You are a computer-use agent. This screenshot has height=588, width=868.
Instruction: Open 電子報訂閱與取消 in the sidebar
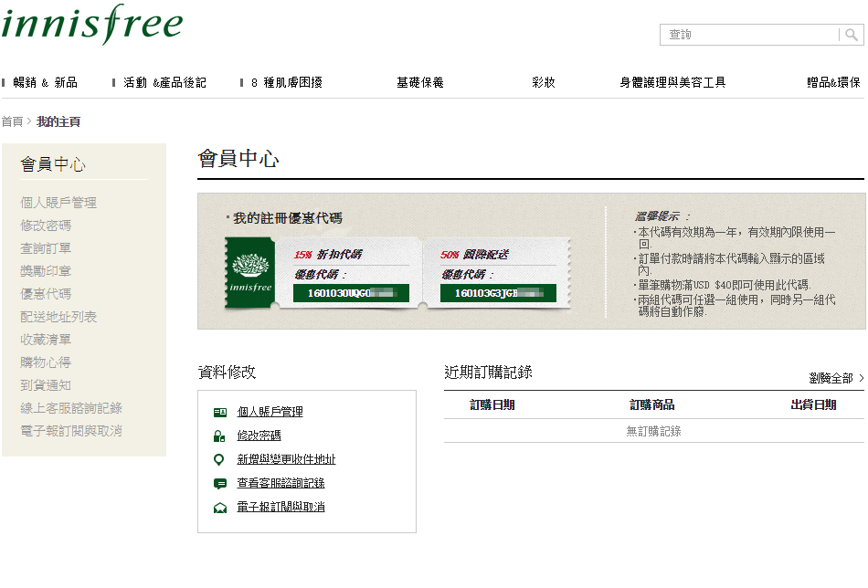(71, 431)
